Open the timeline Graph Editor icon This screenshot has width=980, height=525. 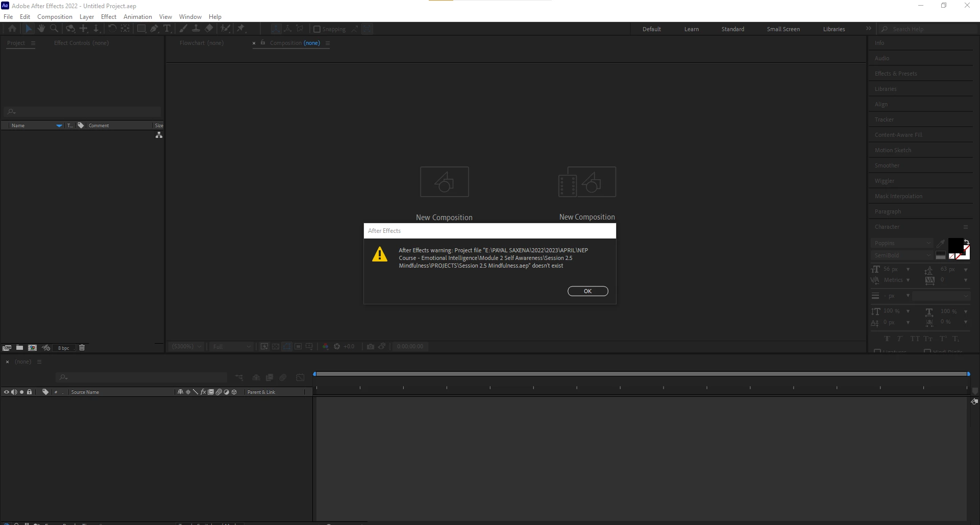pos(300,377)
